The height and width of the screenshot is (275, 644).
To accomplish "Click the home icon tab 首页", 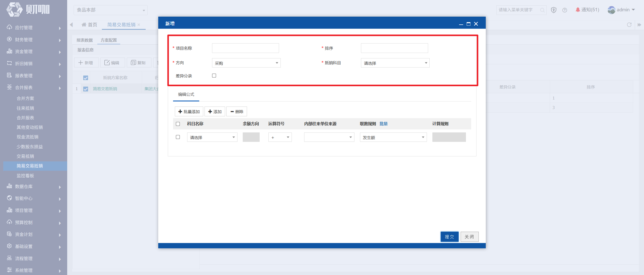I will click(x=89, y=25).
